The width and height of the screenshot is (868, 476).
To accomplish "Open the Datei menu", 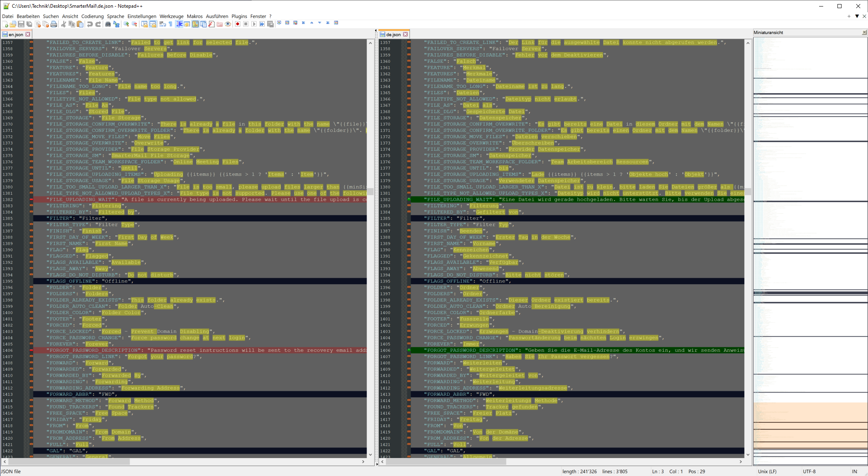I will click(8, 16).
